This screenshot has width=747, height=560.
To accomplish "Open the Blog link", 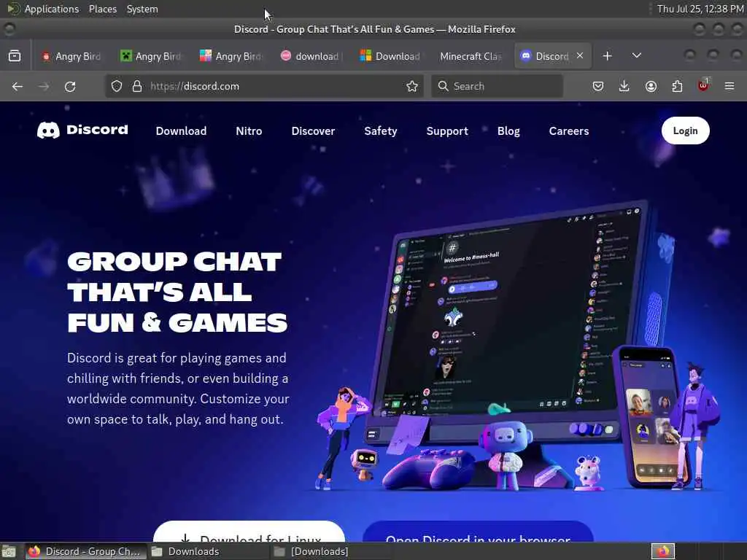I will 508,131.
